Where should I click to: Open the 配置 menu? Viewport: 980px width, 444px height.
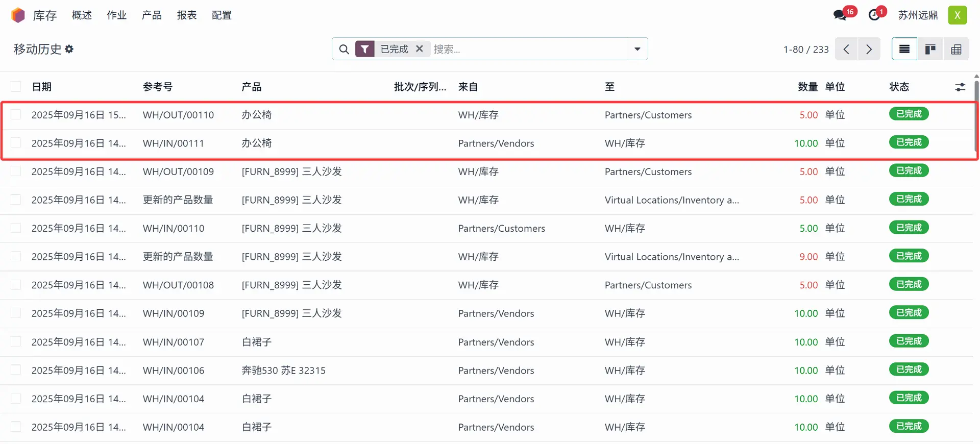tap(222, 15)
